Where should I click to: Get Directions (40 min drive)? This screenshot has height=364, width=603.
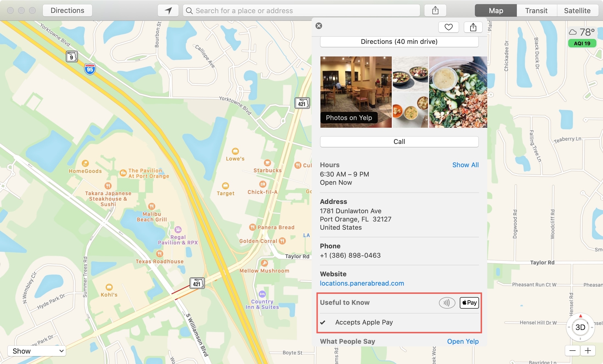point(399,42)
